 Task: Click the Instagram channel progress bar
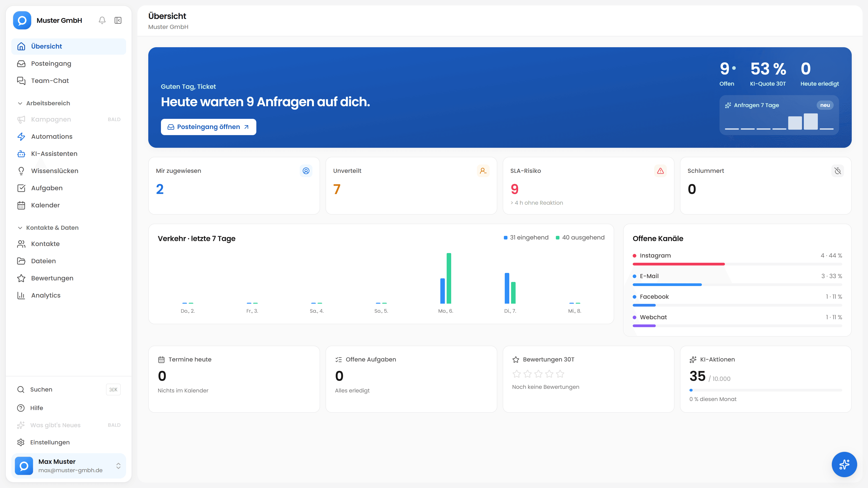click(x=737, y=264)
